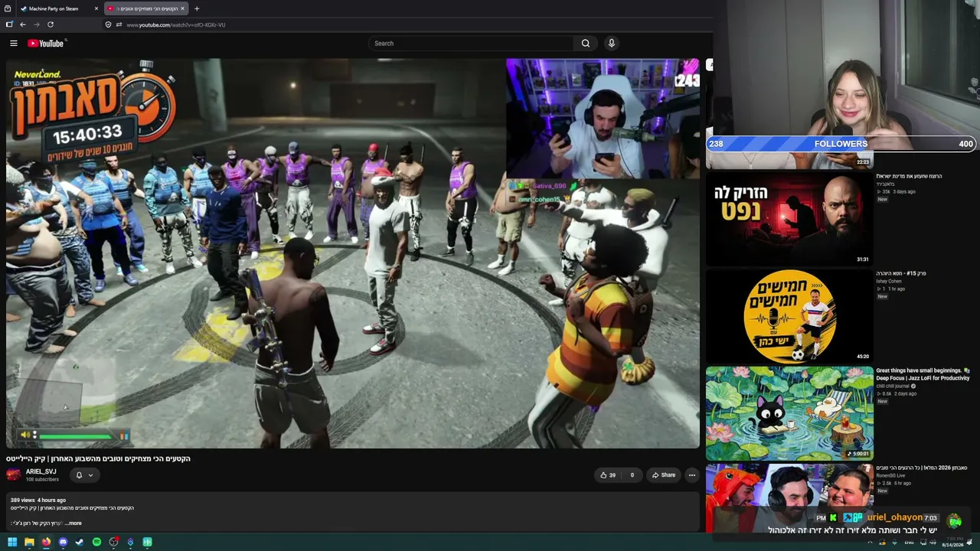980x551 pixels.
Task: Click the search magnifier button
Action: (x=586, y=44)
